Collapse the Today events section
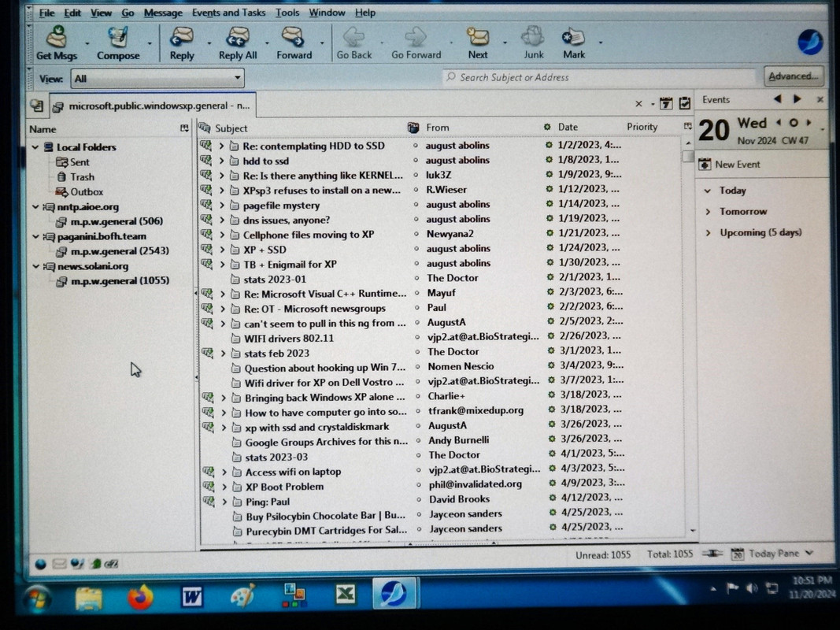Image resolution: width=840 pixels, height=630 pixels. (707, 191)
